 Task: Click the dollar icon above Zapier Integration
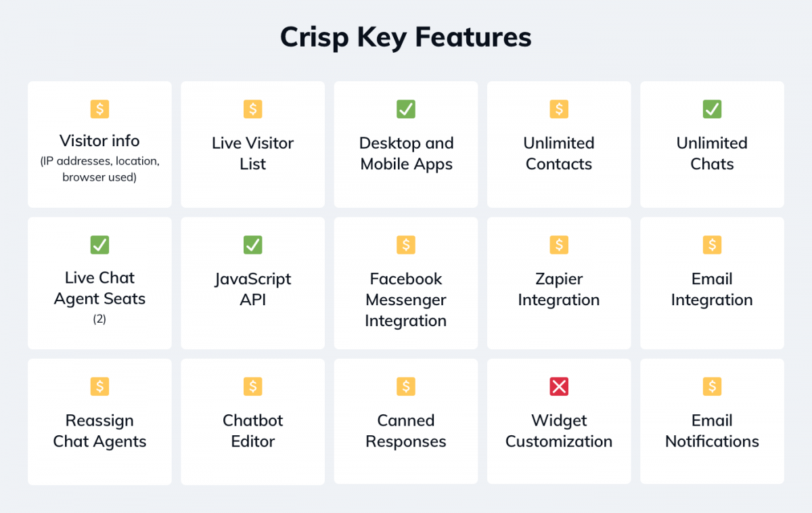pyautogui.click(x=559, y=245)
